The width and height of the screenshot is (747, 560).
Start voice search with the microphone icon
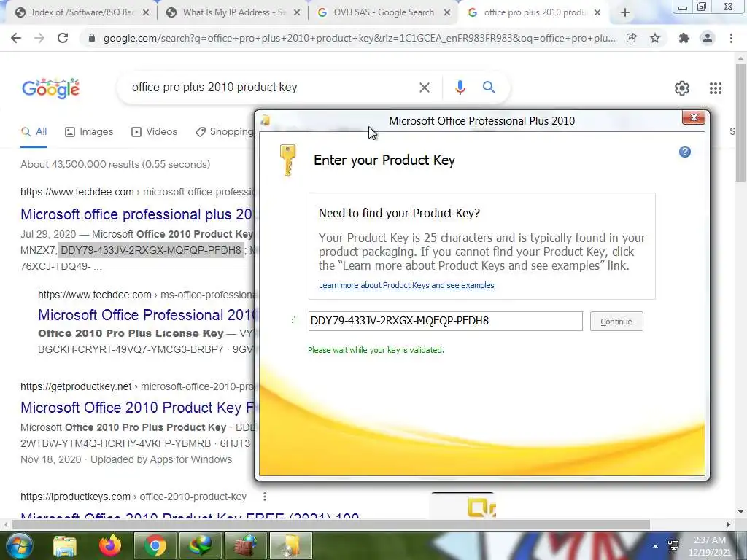[x=460, y=87]
